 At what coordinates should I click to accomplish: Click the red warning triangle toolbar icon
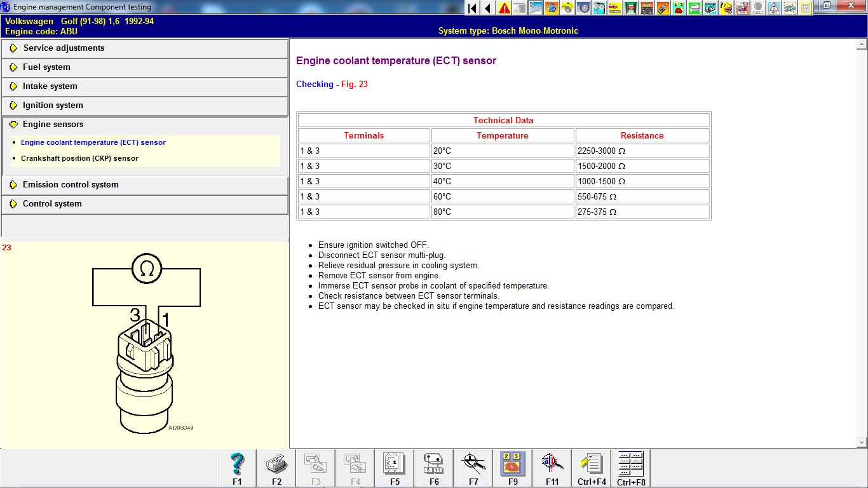click(x=505, y=8)
